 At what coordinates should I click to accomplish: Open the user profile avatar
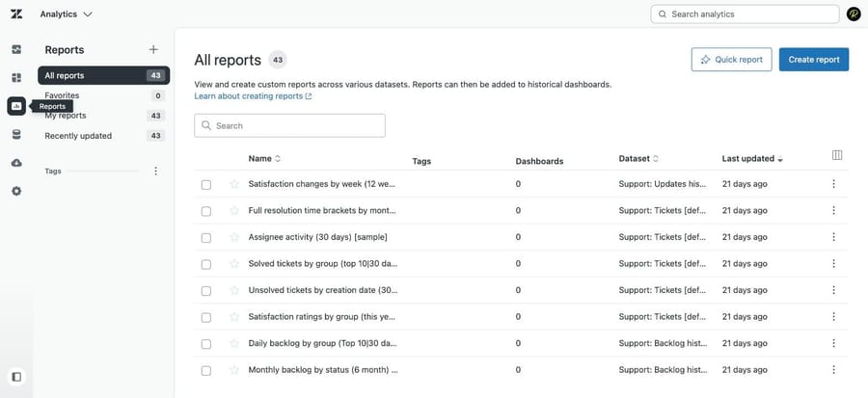pos(854,14)
